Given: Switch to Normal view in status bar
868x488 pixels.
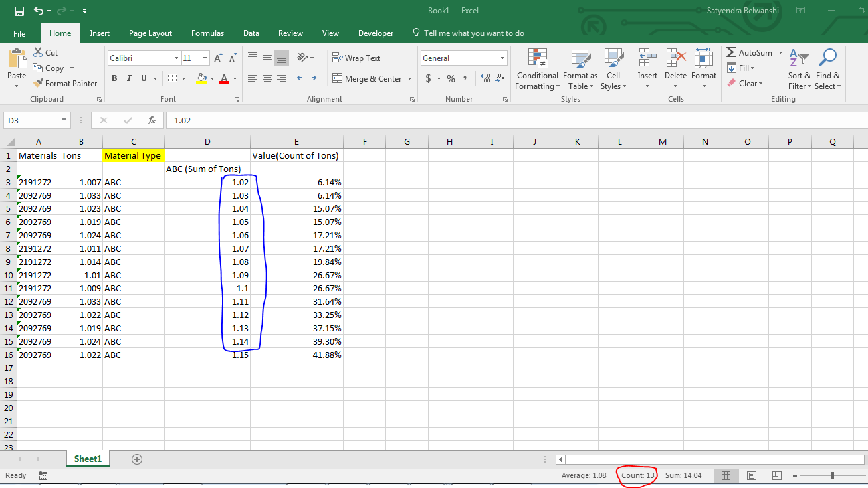Looking at the screenshot, I should coord(726,475).
